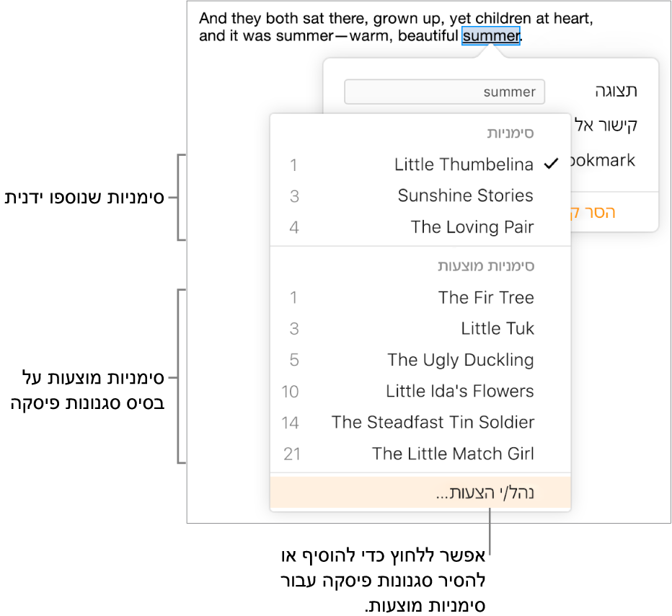Click the סימניות מוצעות suggested bookmarks header
The width and height of the screenshot is (672, 616).
click(x=486, y=266)
